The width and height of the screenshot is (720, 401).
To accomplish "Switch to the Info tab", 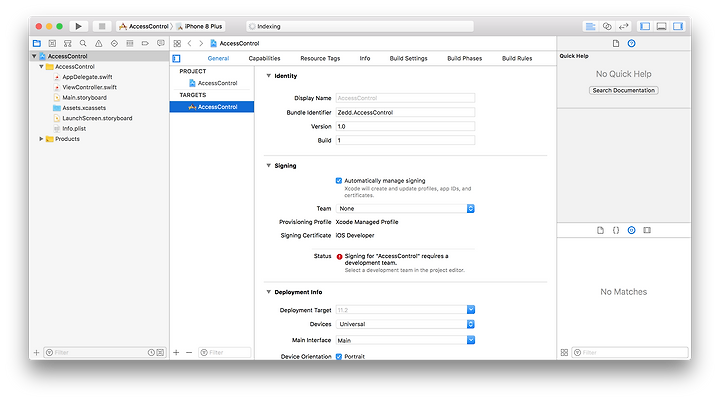I will tap(365, 58).
